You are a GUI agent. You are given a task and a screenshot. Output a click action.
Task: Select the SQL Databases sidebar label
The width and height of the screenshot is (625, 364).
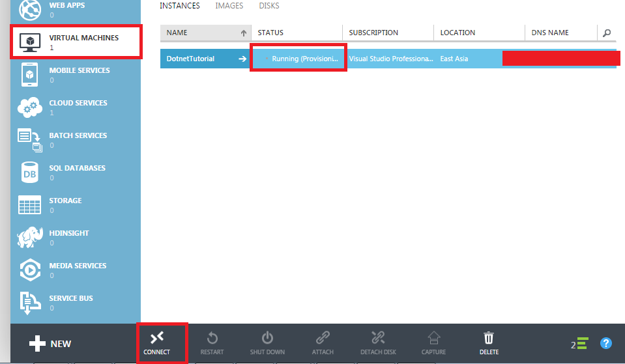click(78, 168)
